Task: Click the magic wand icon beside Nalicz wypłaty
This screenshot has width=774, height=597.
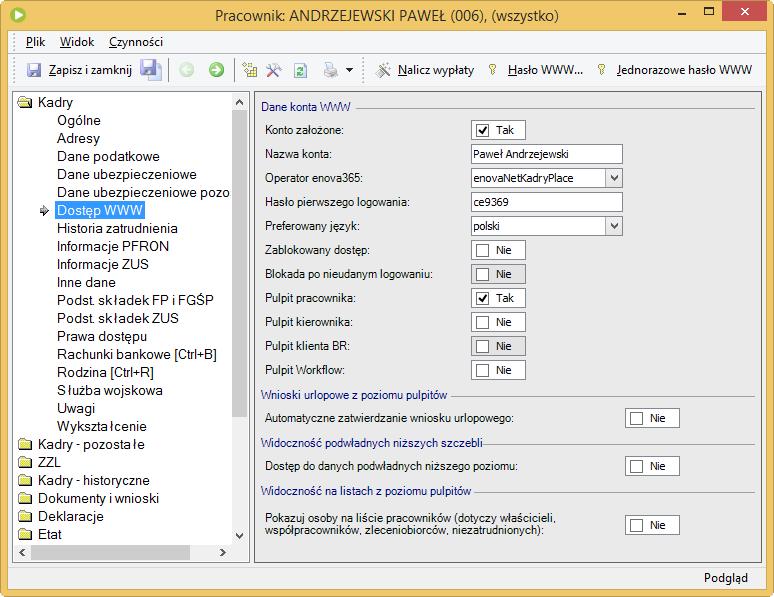Action: 383,70
